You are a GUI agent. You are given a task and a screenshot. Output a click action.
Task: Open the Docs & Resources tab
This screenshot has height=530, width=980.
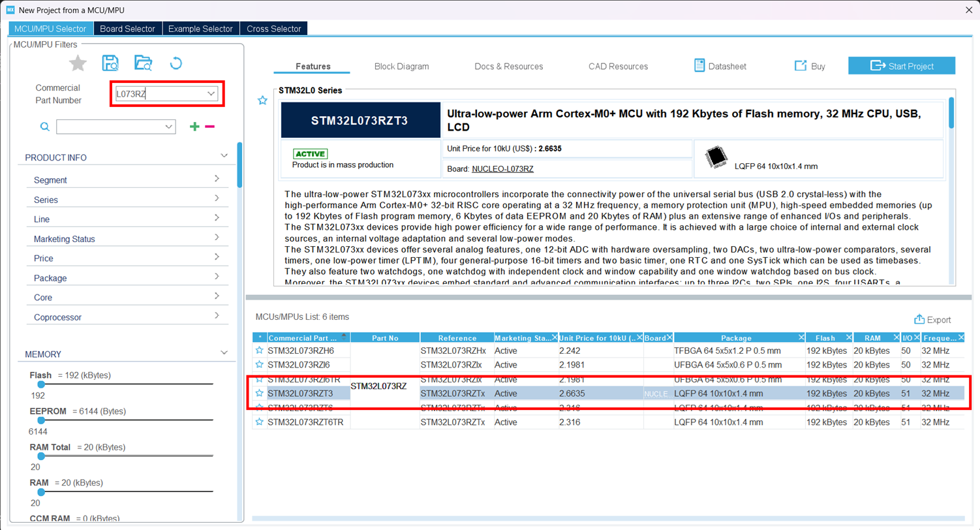508,66
